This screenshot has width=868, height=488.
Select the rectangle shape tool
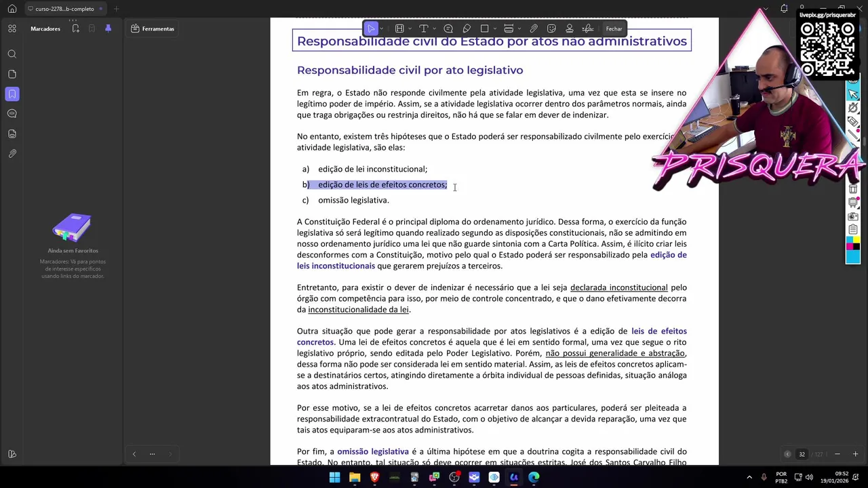[484, 28]
